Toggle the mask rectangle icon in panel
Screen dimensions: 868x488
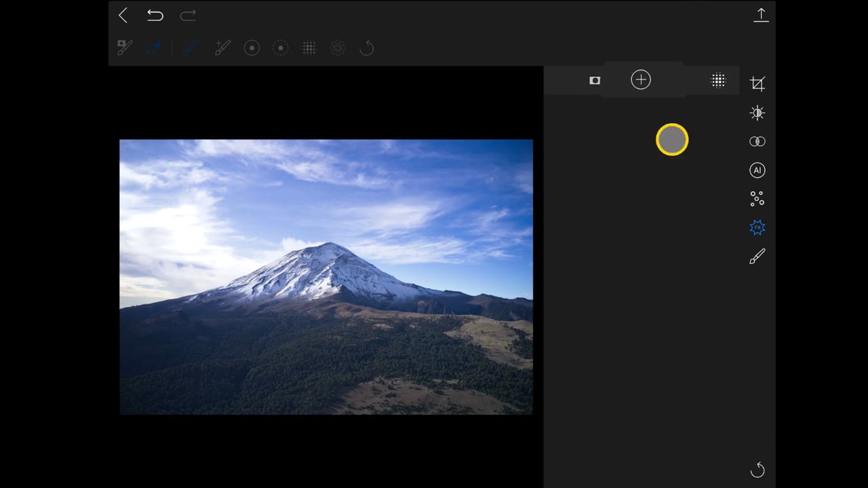[x=595, y=80]
